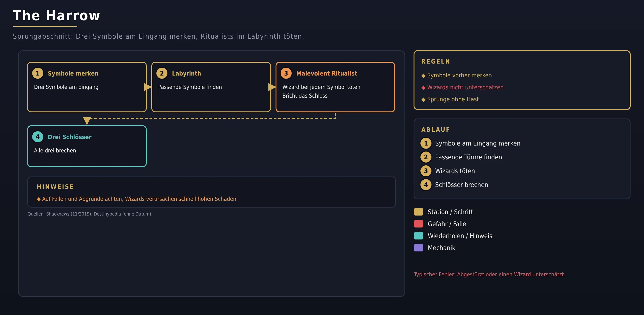Click the orange diamond bullet in Hinweise box

pos(39,199)
